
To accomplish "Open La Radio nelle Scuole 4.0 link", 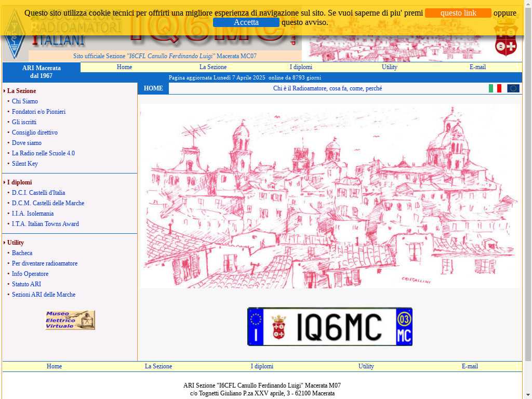I will coord(43,153).
